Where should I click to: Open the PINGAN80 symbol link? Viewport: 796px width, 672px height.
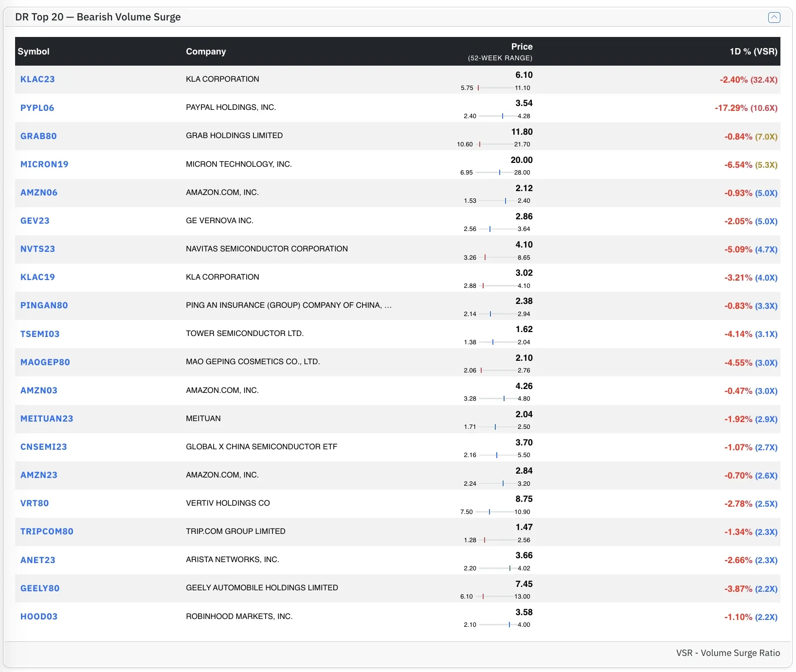pos(44,305)
